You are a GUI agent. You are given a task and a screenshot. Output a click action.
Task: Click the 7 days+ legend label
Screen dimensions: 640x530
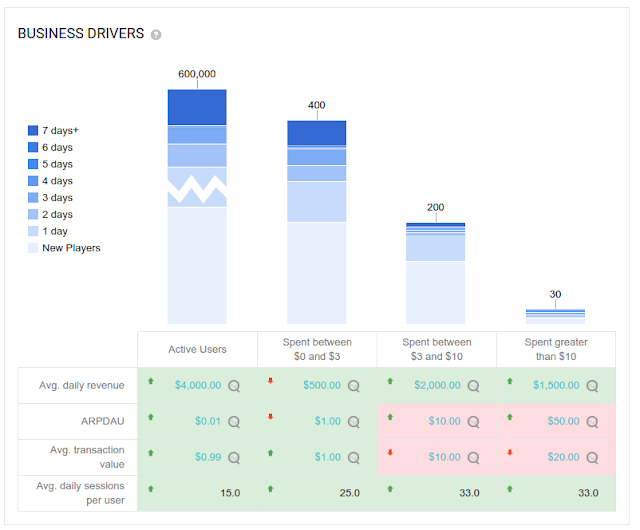(60, 131)
